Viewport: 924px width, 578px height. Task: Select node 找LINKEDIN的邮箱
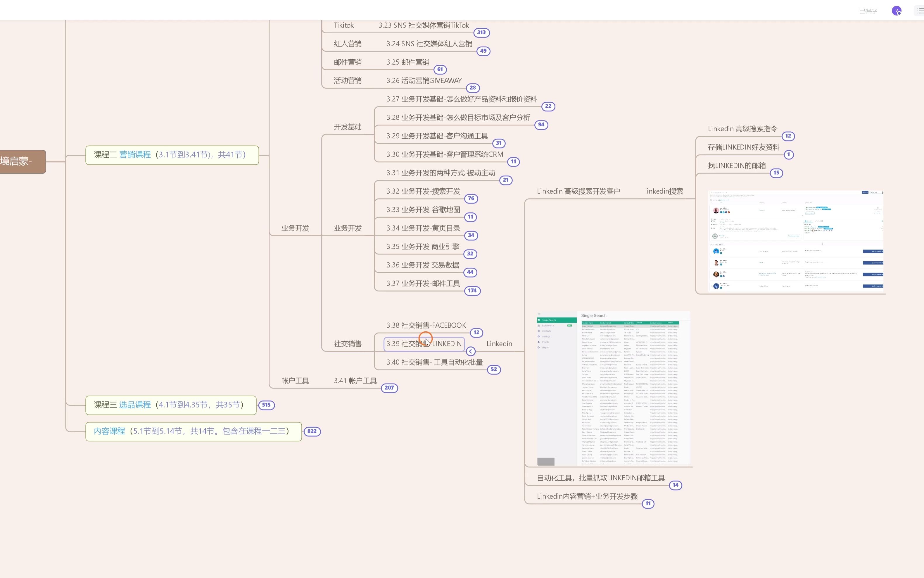click(x=736, y=166)
